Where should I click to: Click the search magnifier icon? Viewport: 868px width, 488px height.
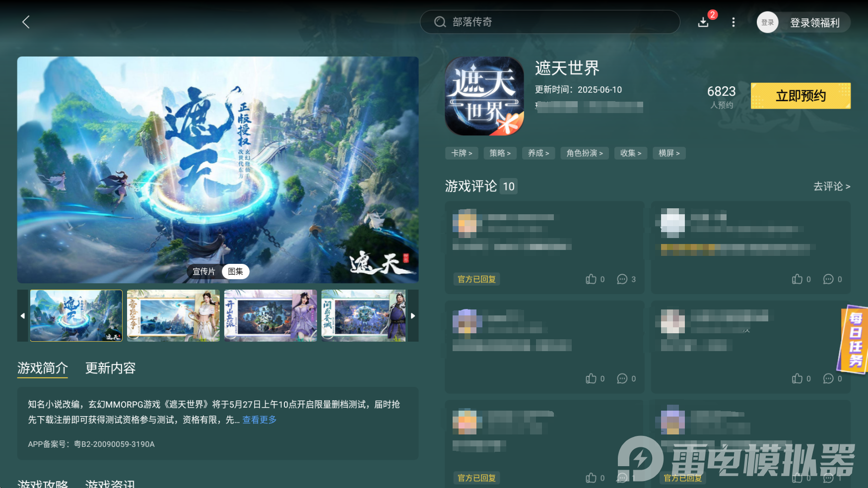440,22
